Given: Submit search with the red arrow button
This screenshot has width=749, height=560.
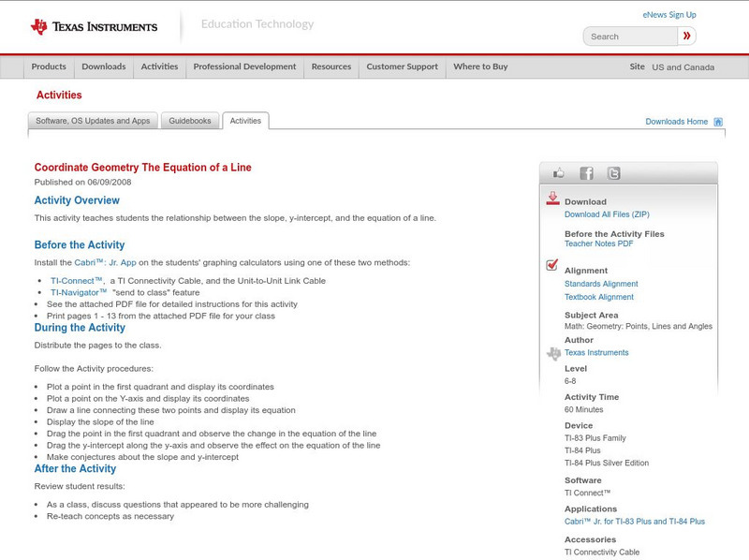Looking at the screenshot, I should coord(686,36).
